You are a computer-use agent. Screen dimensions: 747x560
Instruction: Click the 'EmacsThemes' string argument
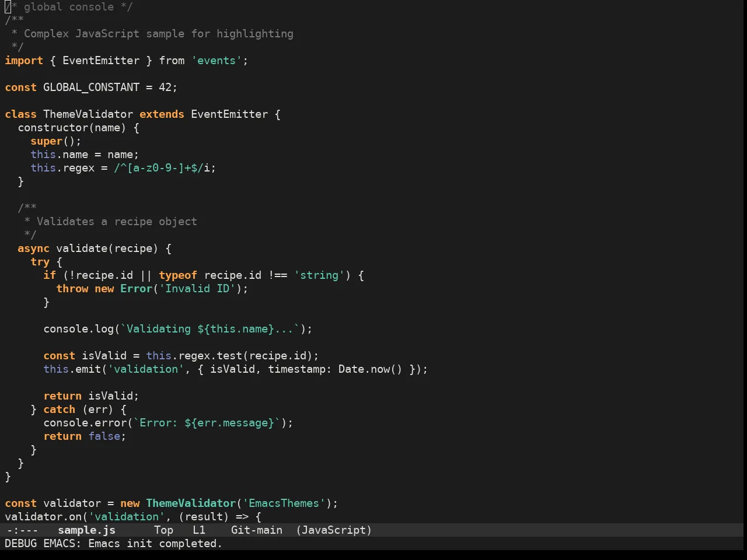(x=284, y=503)
